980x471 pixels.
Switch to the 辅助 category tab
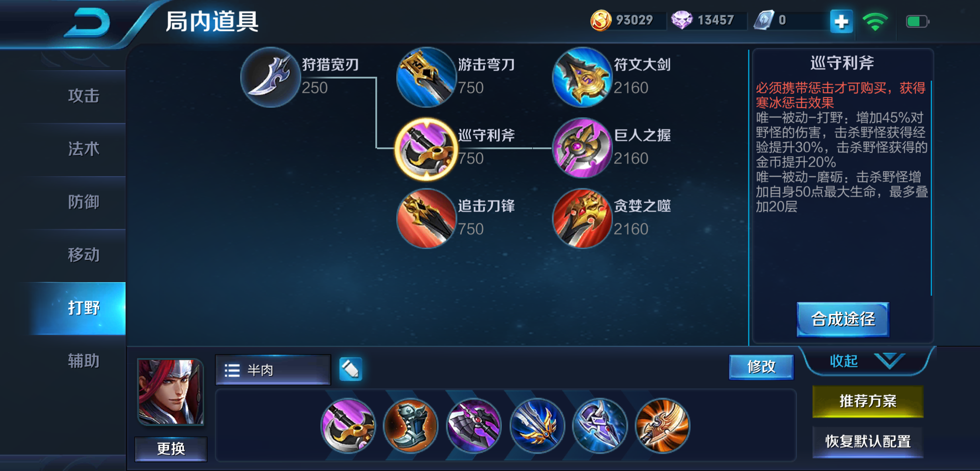84,361
